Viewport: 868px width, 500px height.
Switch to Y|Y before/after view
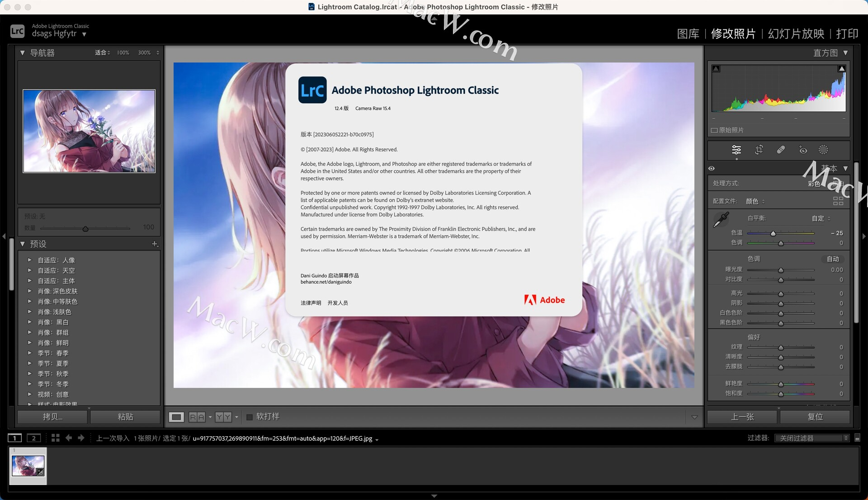tap(223, 417)
